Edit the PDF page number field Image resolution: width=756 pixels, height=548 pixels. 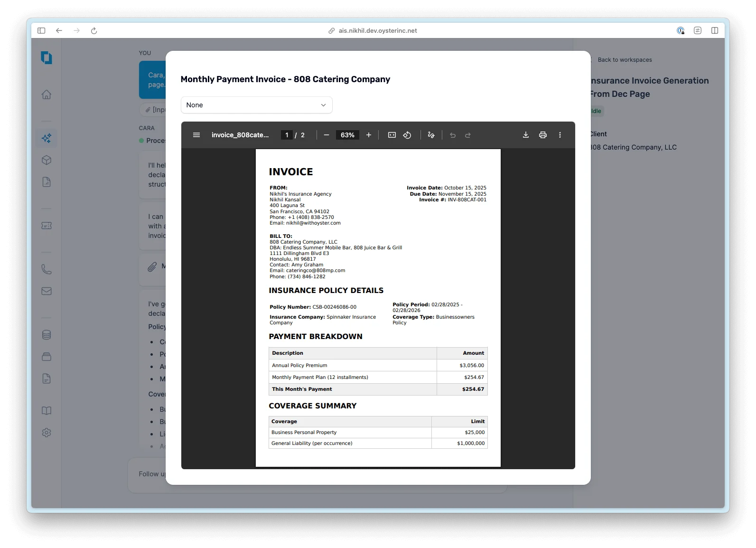287,135
